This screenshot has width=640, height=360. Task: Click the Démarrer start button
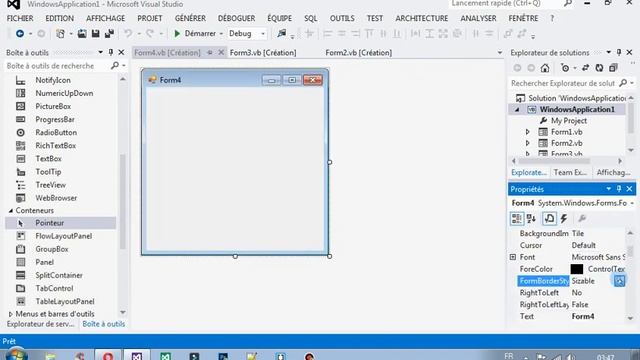tap(195, 33)
